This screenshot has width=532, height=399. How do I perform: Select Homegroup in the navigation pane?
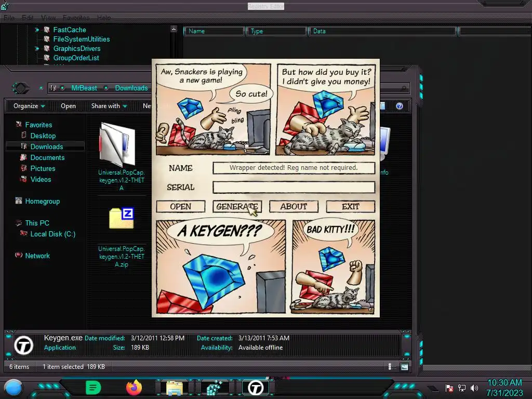click(43, 201)
